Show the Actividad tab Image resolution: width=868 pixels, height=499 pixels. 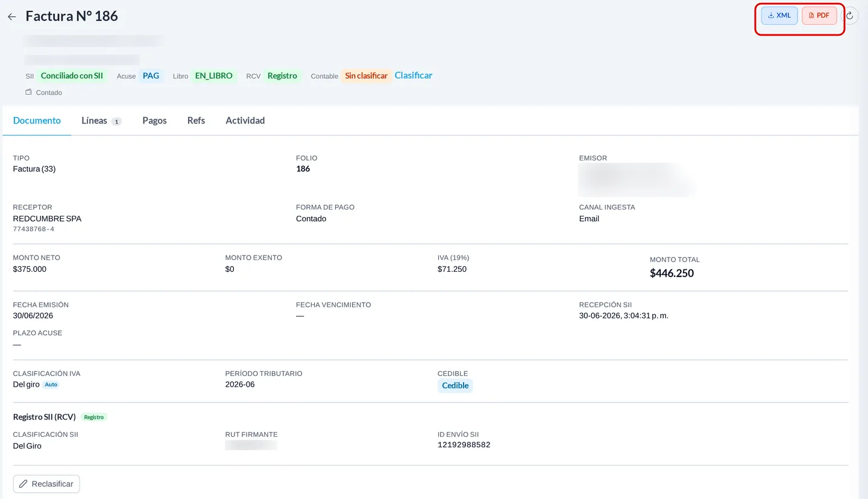coord(245,121)
